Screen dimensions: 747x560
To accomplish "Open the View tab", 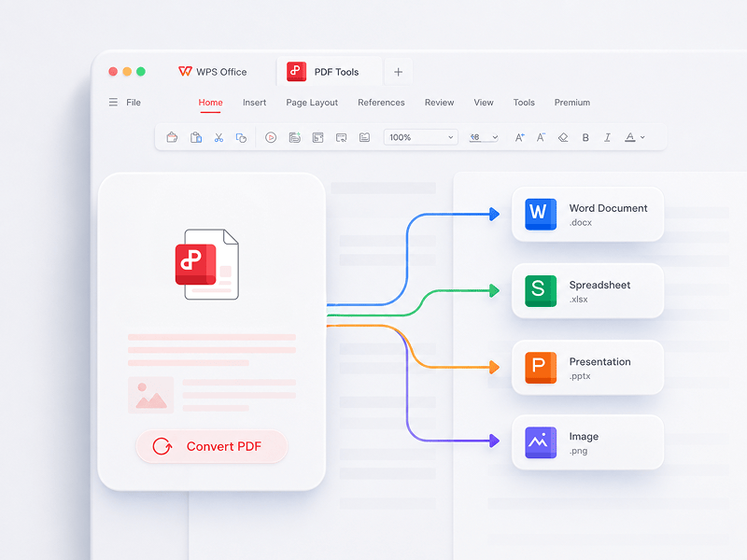I will [484, 103].
